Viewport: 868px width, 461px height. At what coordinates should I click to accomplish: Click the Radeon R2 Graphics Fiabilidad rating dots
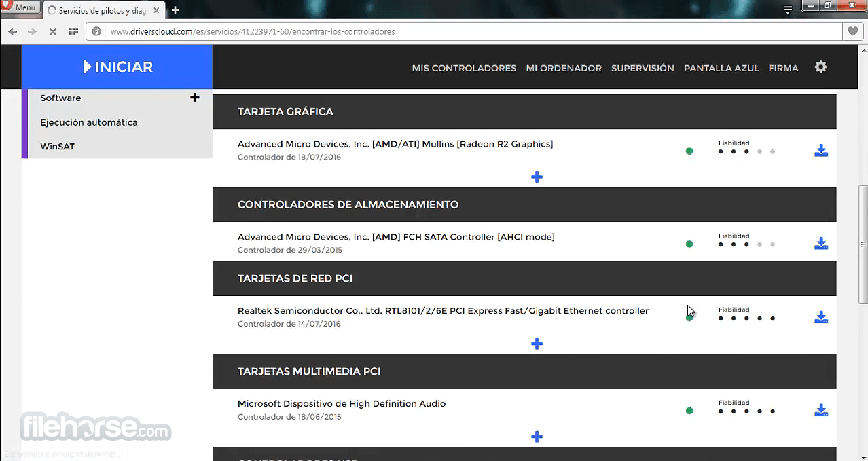pos(746,151)
